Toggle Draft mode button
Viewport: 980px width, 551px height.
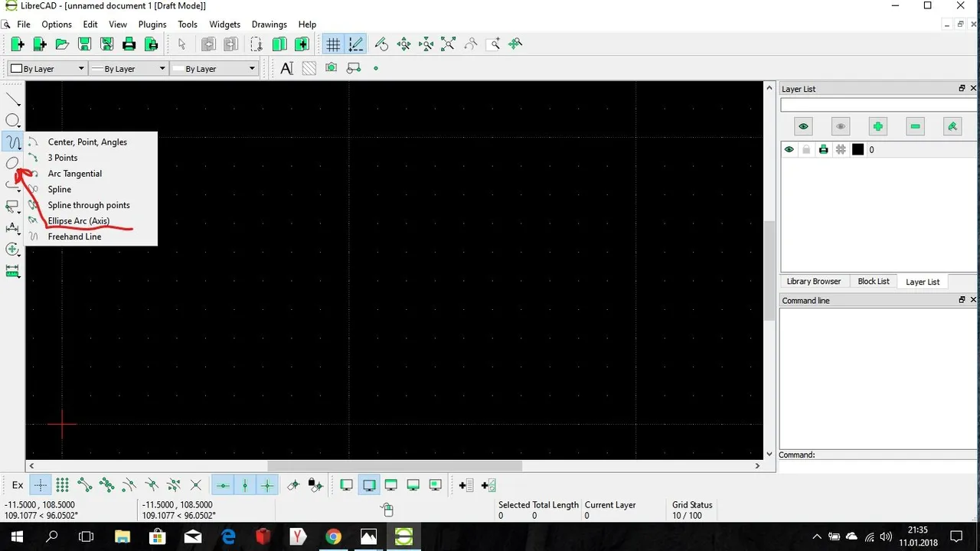tap(355, 44)
